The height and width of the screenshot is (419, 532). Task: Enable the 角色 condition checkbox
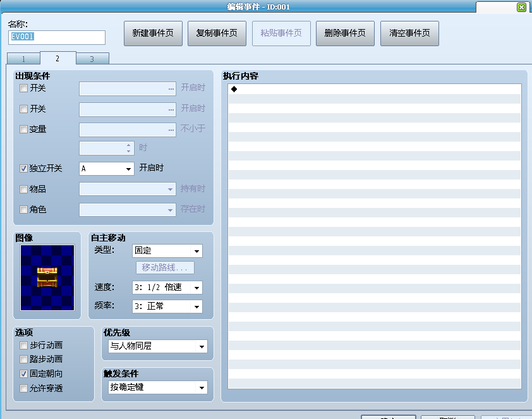[24, 209]
